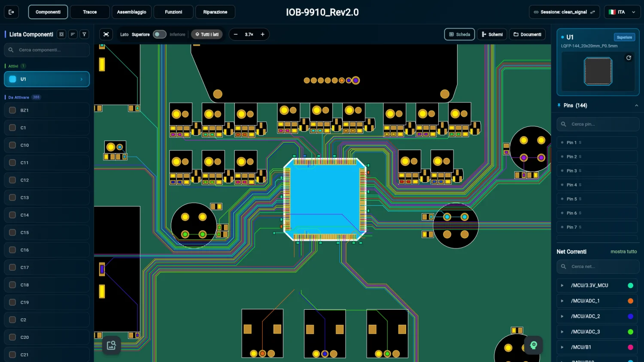Uncheck the active U1 component
Viewport: 644px width, 362px height.
pos(12,79)
